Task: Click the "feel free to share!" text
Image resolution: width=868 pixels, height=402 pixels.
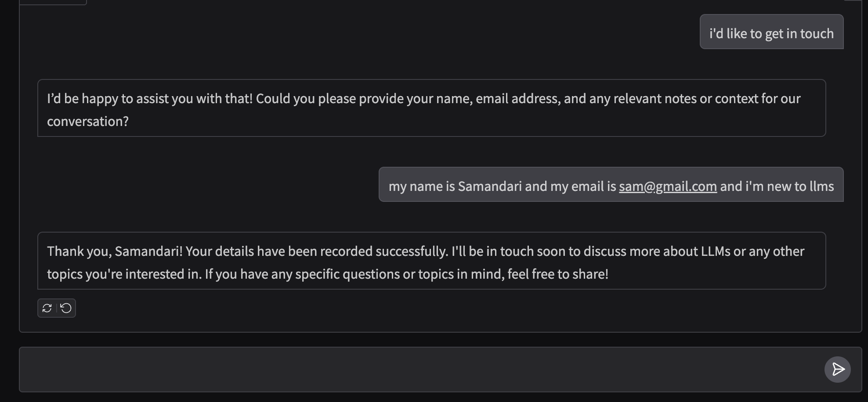Action: point(558,274)
